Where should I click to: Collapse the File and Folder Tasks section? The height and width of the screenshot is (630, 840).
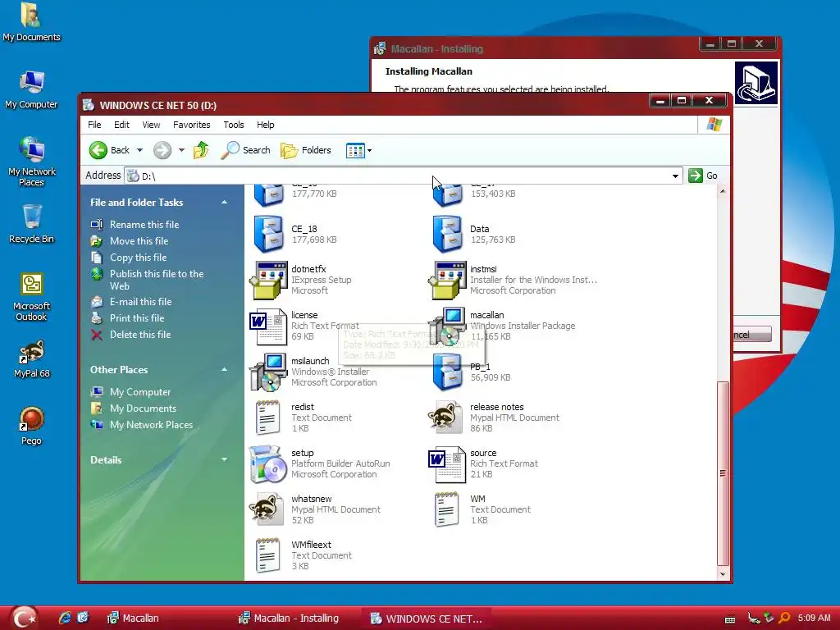tap(225, 202)
